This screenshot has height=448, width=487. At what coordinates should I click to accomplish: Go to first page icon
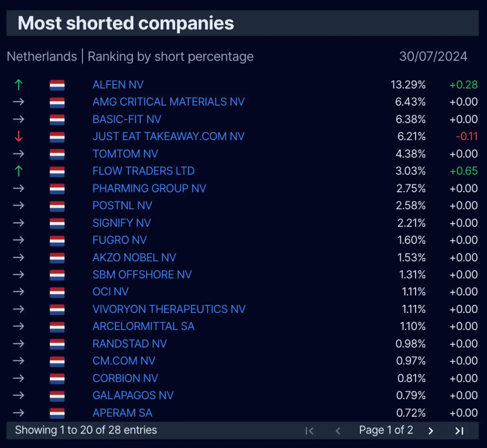(x=309, y=431)
